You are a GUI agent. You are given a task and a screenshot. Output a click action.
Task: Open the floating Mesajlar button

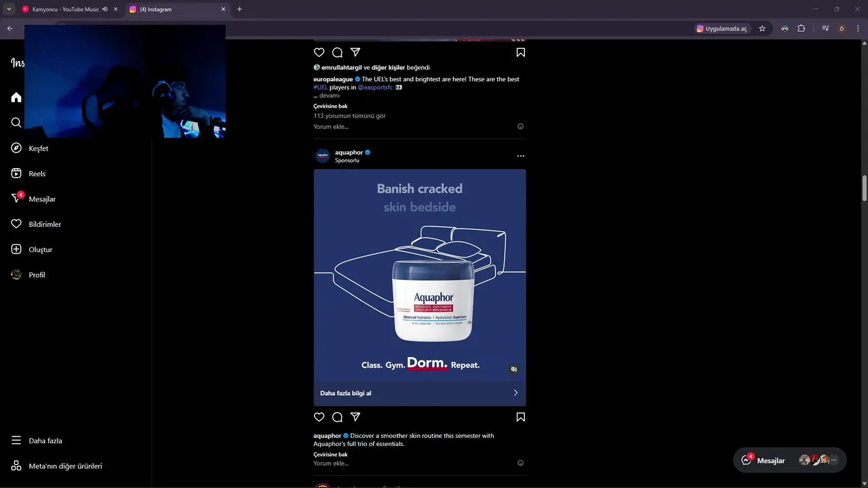point(789,460)
